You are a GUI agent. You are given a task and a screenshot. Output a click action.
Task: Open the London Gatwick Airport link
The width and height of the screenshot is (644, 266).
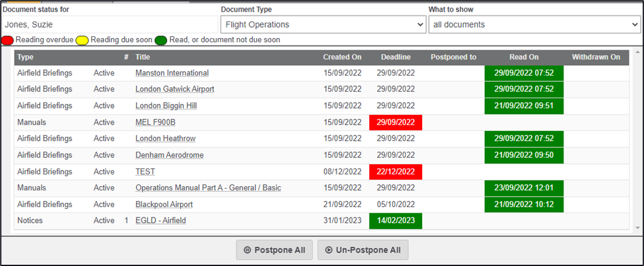(175, 89)
